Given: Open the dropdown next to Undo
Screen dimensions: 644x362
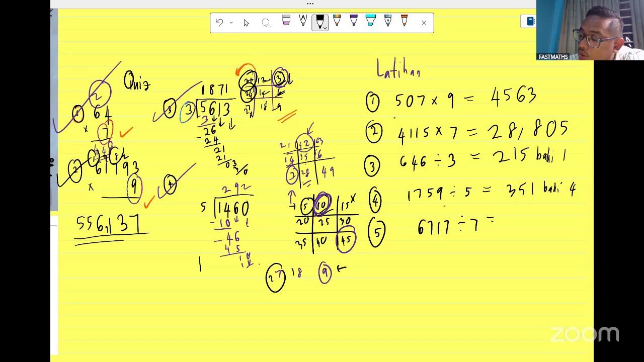Looking at the screenshot, I should click(x=231, y=23).
